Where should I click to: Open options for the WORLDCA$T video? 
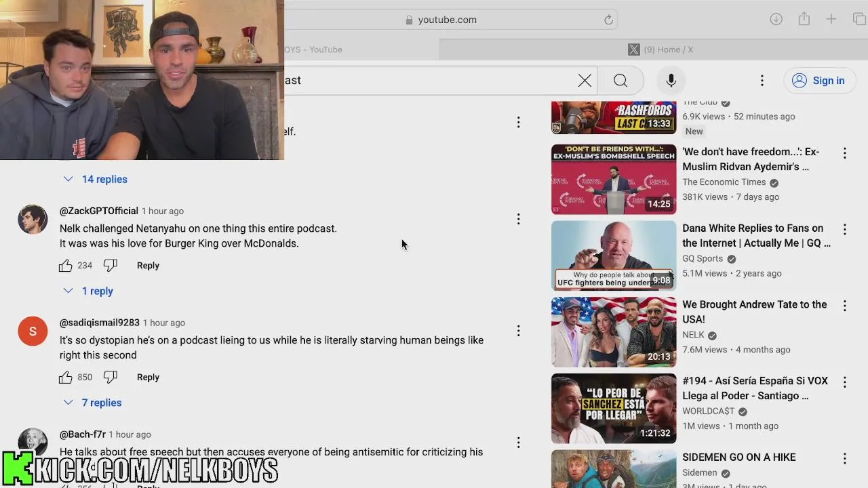click(845, 382)
